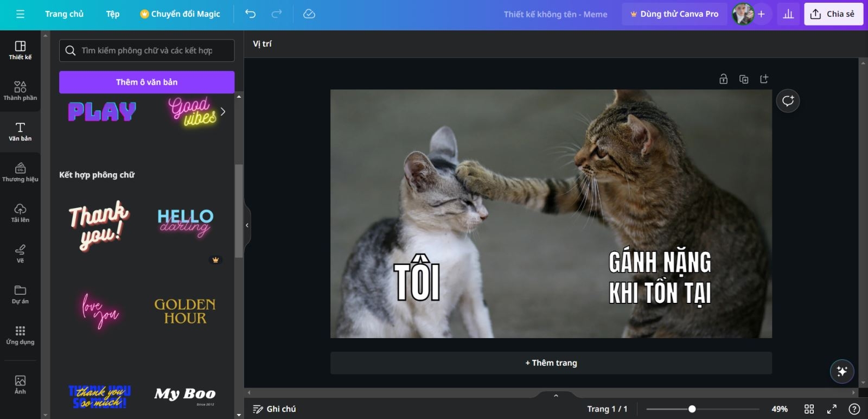Click the text panel vertical scrollbar

coord(239,211)
